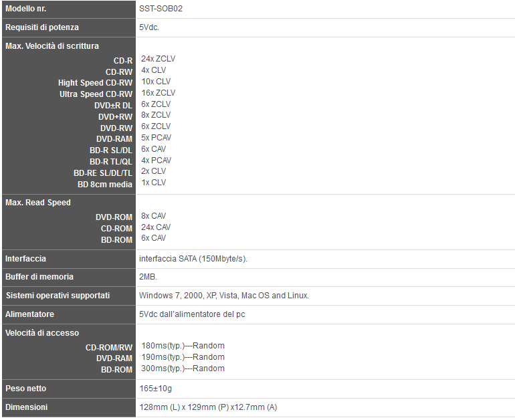Select the 300ms(typ.)---Random value

tap(183, 369)
